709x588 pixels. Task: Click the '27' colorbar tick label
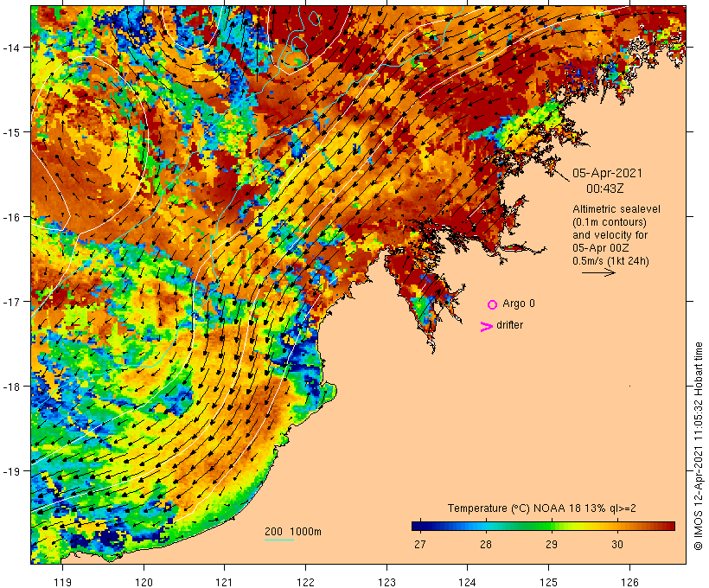pyautogui.click(x=419, y=545)
